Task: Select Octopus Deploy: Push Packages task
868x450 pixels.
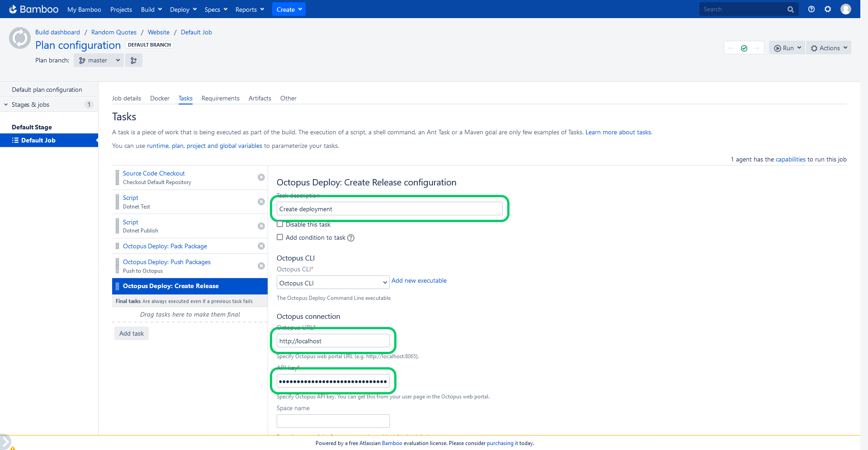Action: tap(167, 262)
